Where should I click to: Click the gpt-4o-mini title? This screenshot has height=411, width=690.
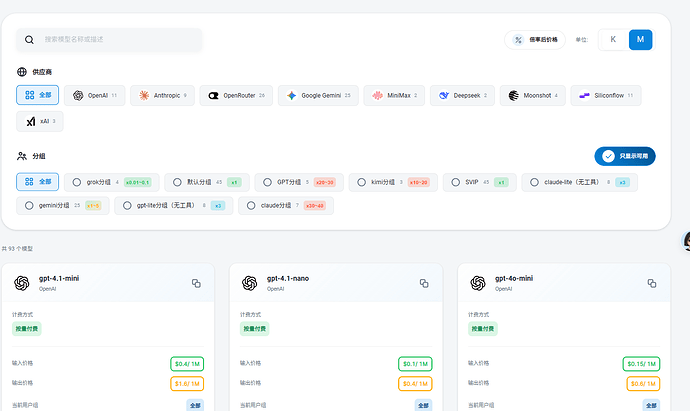[x=514, y=279]
